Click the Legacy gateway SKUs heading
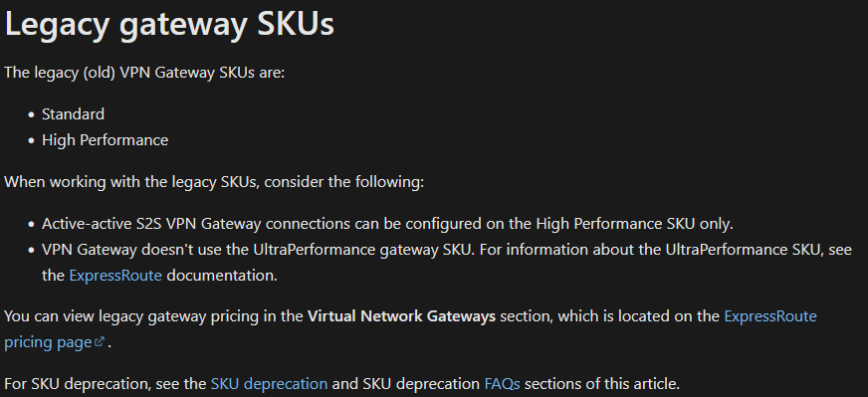The image size is (868, 397). [x=169, y=24]
